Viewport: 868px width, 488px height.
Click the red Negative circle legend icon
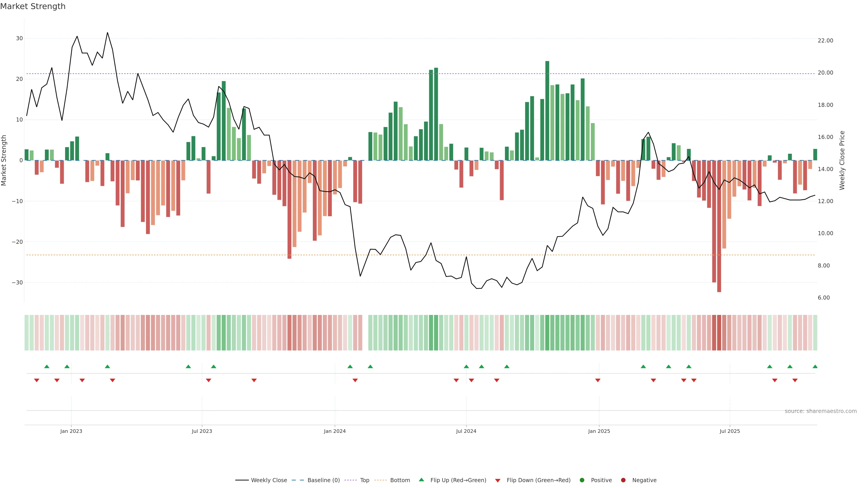pyautogui.click(x=623, y=480)
